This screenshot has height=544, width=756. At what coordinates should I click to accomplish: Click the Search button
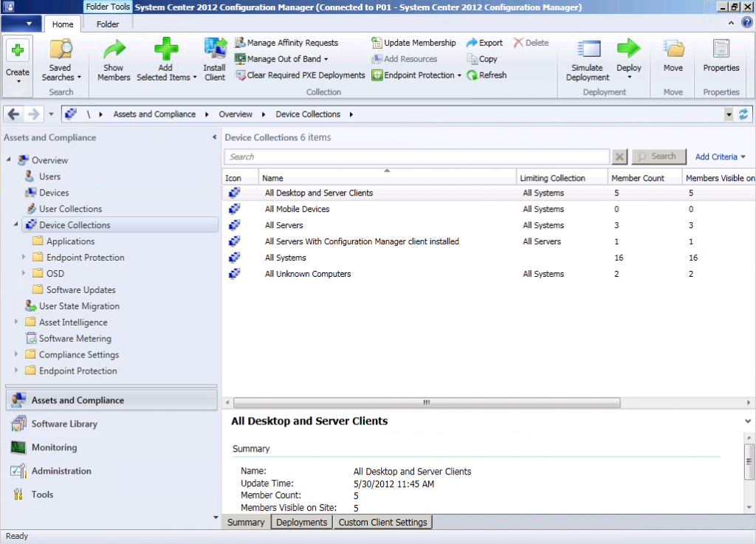659,156
